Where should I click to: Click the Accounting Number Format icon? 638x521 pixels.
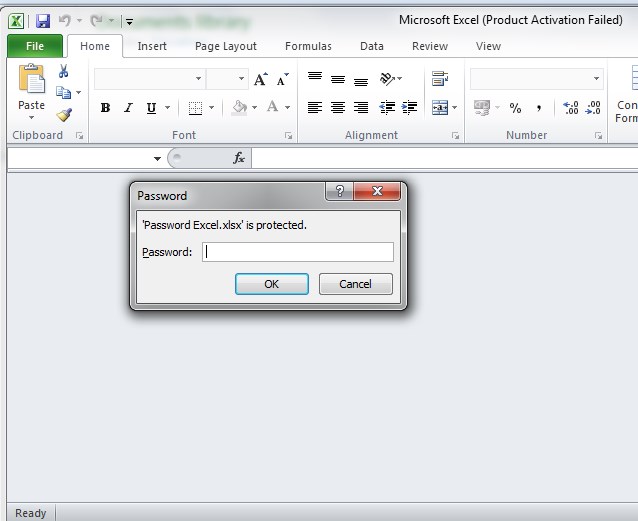(482, 108)
